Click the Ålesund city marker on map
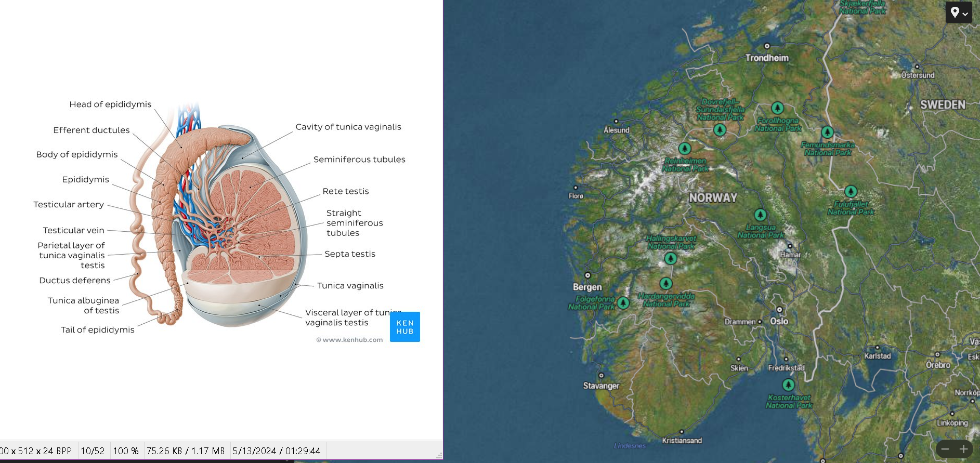980x463 pixels. (616, 122)
